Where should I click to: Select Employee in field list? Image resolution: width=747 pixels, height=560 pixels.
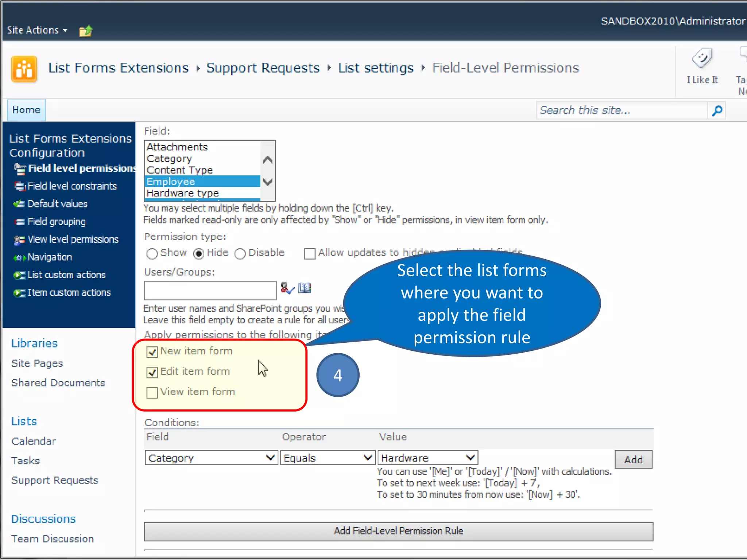tap(202, 182)
